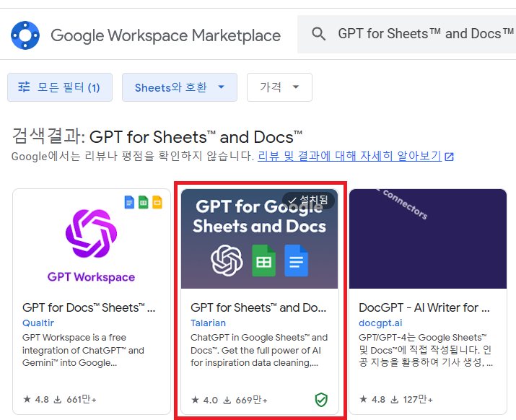The width and height of the screenshot is (516, 420).
Task: Open DocGPT - AI Writer for ... title
Action: (424, 307)
